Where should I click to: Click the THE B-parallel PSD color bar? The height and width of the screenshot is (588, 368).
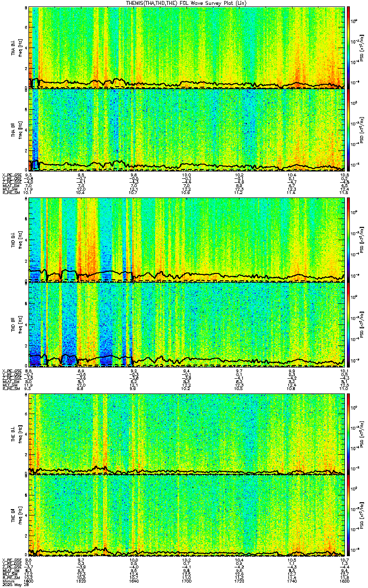(349, 516)
